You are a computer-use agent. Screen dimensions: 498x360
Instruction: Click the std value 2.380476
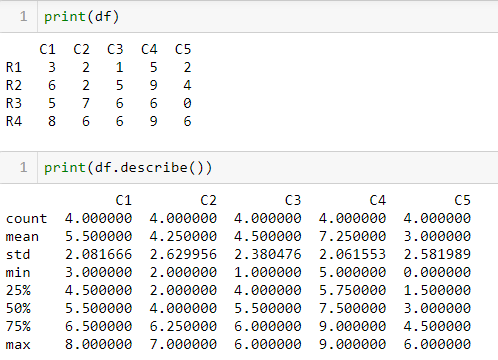click(268, 255)
